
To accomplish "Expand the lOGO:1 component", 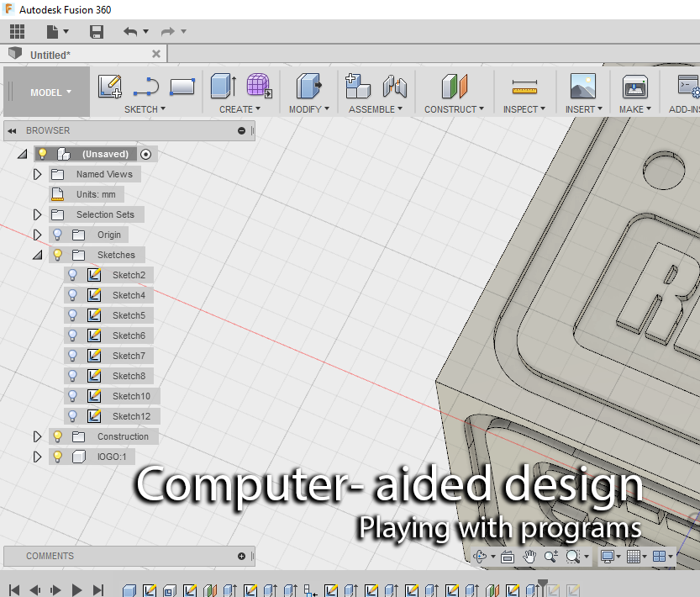I will tap(38, 457).
